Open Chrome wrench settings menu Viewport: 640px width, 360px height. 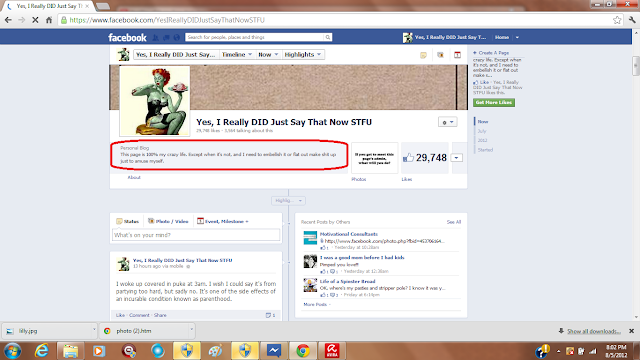[632, 20]
